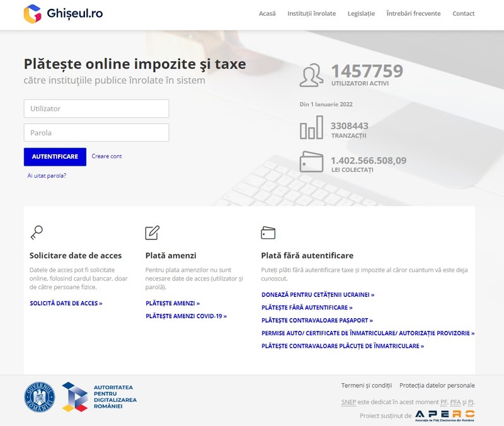Click the key icon above Solicitare date de acces
The width and height of the screenshot is (504, 426).
point(37,233)
